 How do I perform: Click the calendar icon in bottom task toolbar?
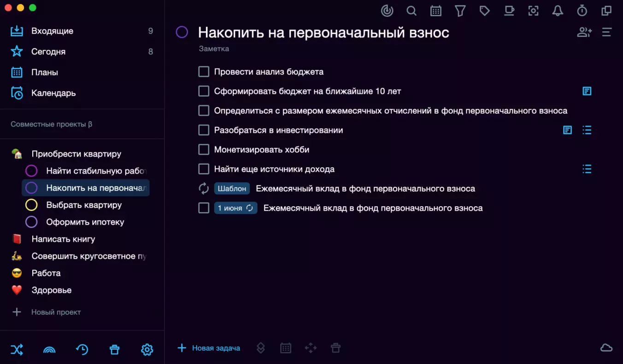tap(286, 348)
